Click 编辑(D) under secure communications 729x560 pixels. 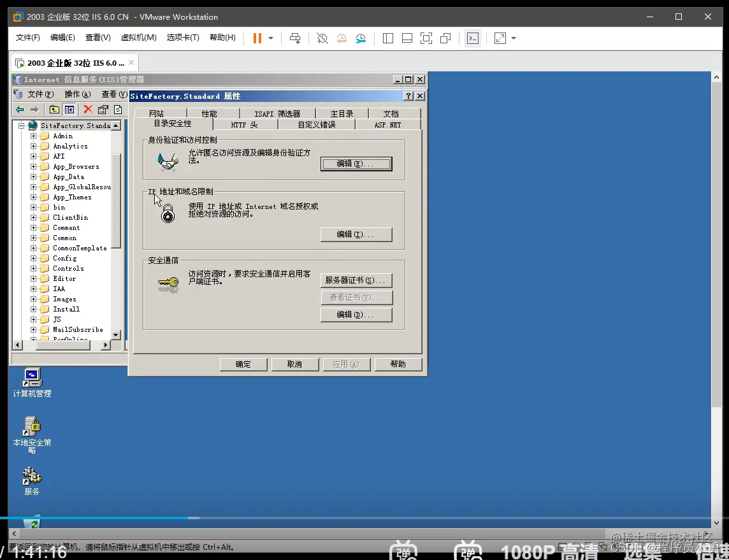pyautogui.click(x=356, y=315)
